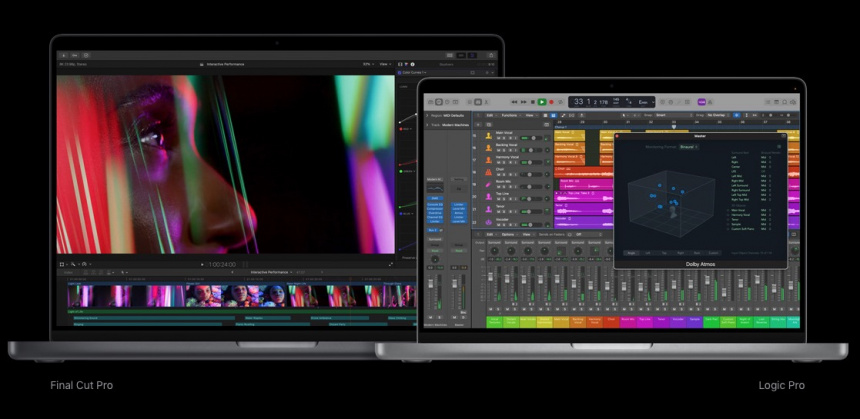
Task: Expand the Region MIDI Defaults disclosure
Action: [427, 116]
